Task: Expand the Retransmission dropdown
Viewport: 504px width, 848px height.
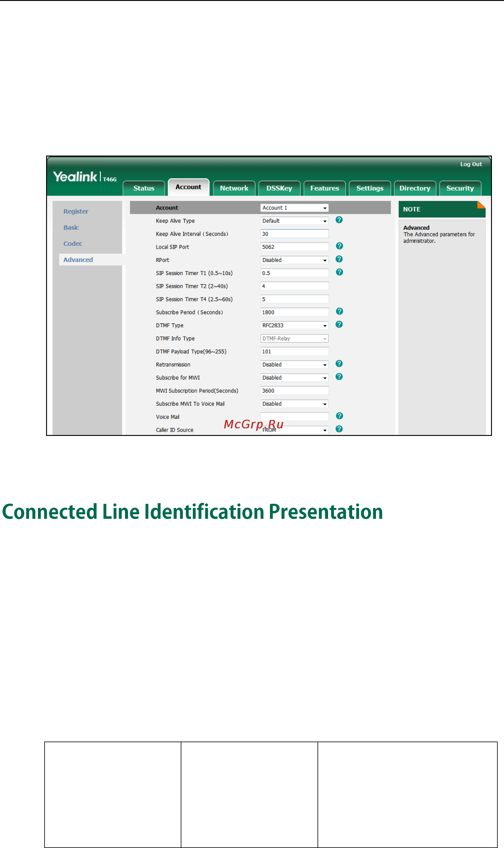Action: (x=294, y=364)
